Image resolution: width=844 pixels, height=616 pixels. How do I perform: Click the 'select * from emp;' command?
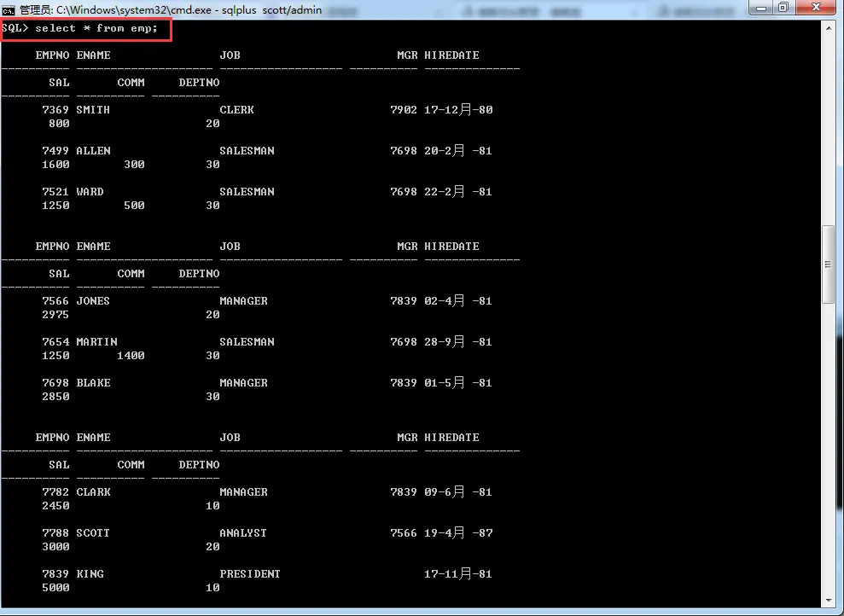click(96, 28)
